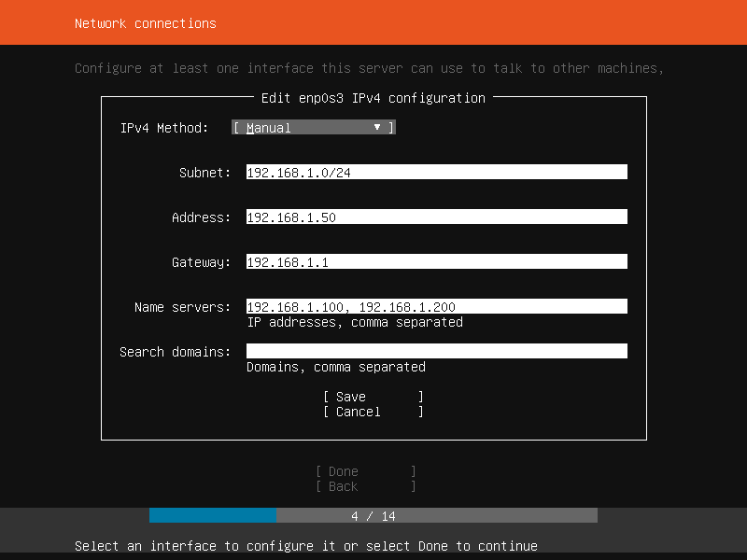Cancel the IPv4 configuration dialog

[x=373, y=412]
